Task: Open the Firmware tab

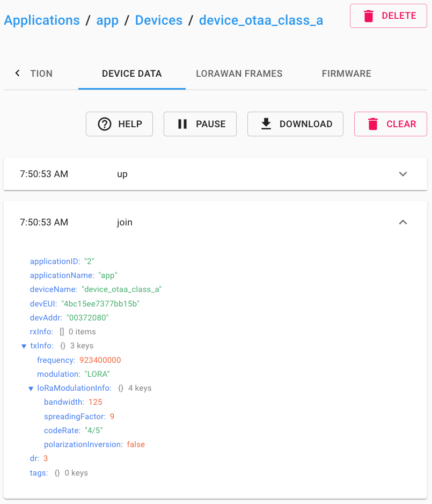Action: pos(346,74)
